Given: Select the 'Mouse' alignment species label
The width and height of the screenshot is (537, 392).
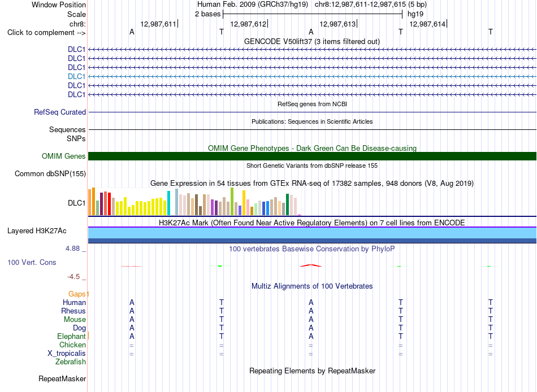Looking at the screenshot, I should pyautogui.click(x=75, y=320).
